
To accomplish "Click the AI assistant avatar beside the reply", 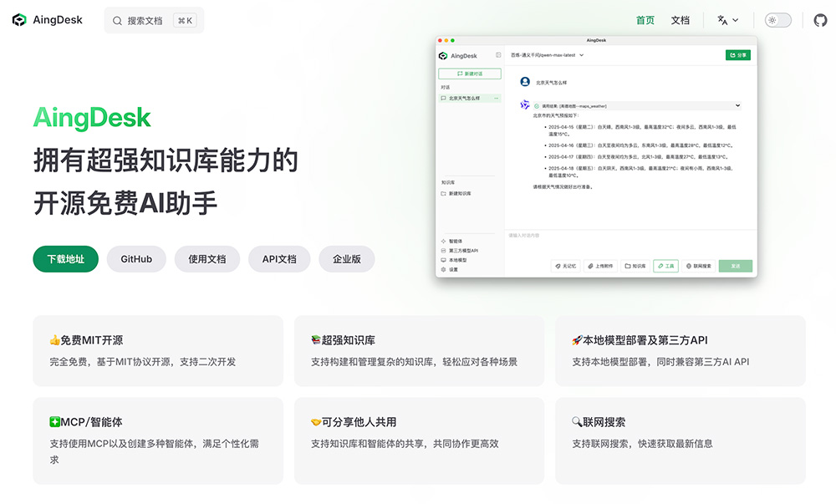I will click(x=525, y=104).
